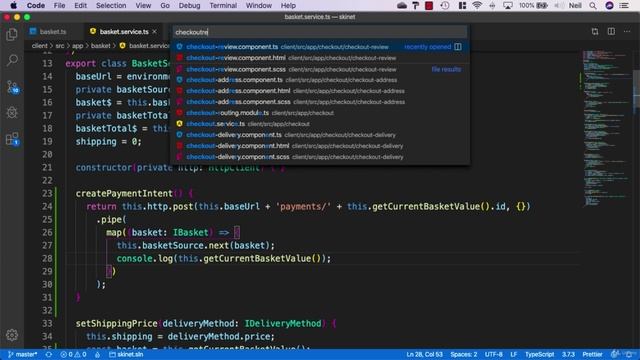This screenshot has width=640, height=360.
Task: Select checkout-review.component.html result
Action: (320, 58)
